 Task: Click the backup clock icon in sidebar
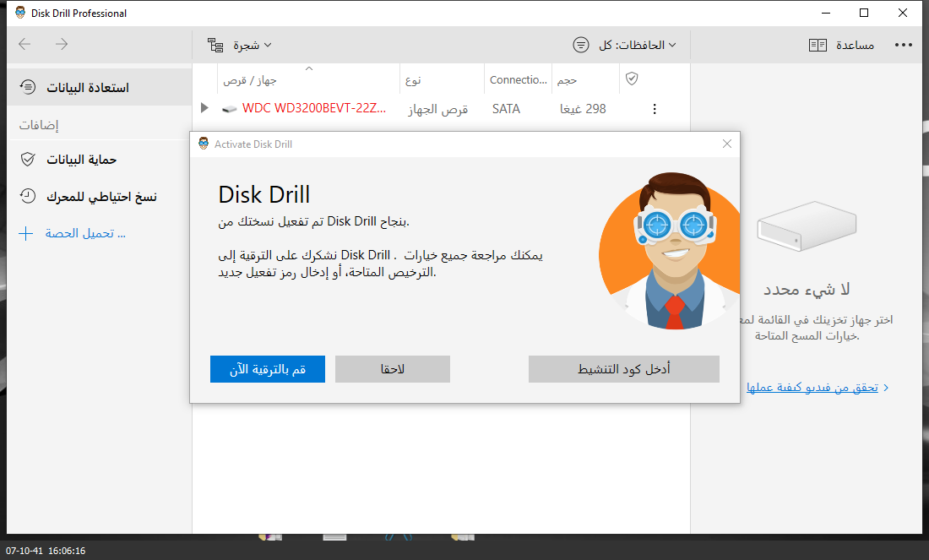pos(28,196)
